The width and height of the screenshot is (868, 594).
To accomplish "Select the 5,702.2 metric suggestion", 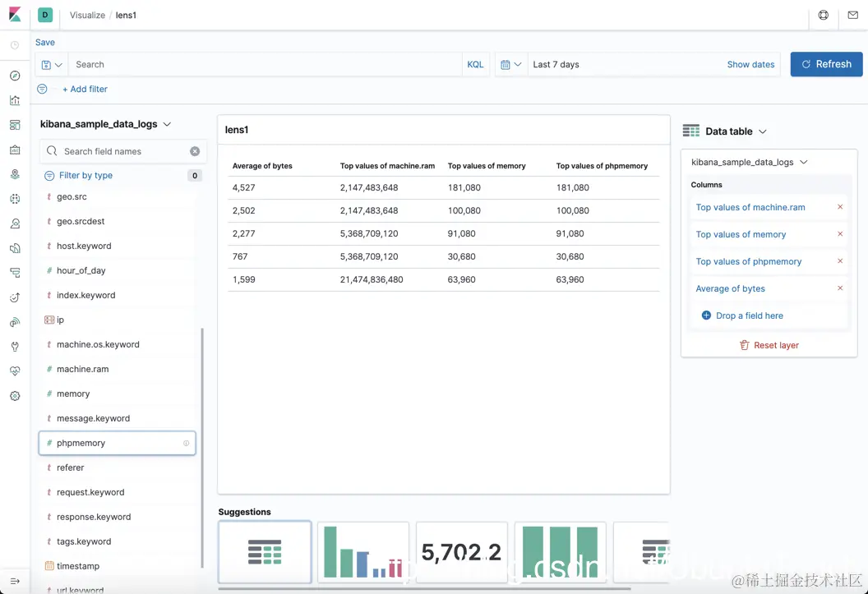I will coord(462,552).
